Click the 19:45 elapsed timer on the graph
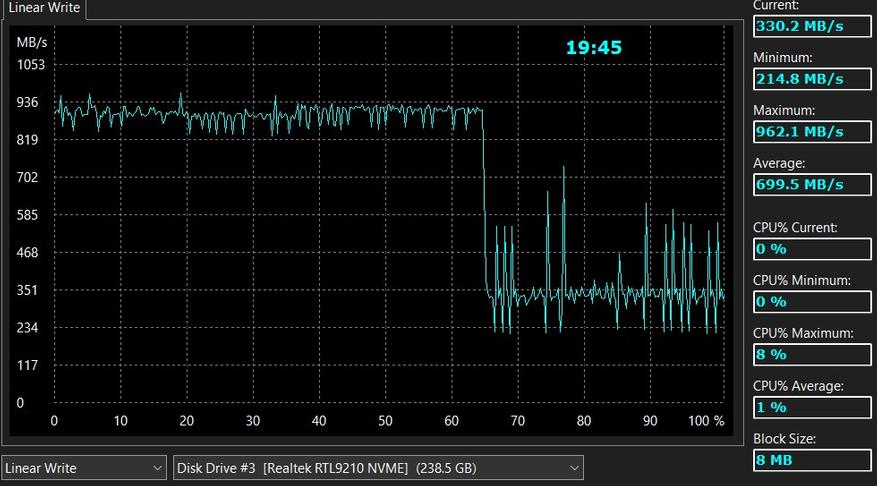The image size is (877, 486). (593, 47)
